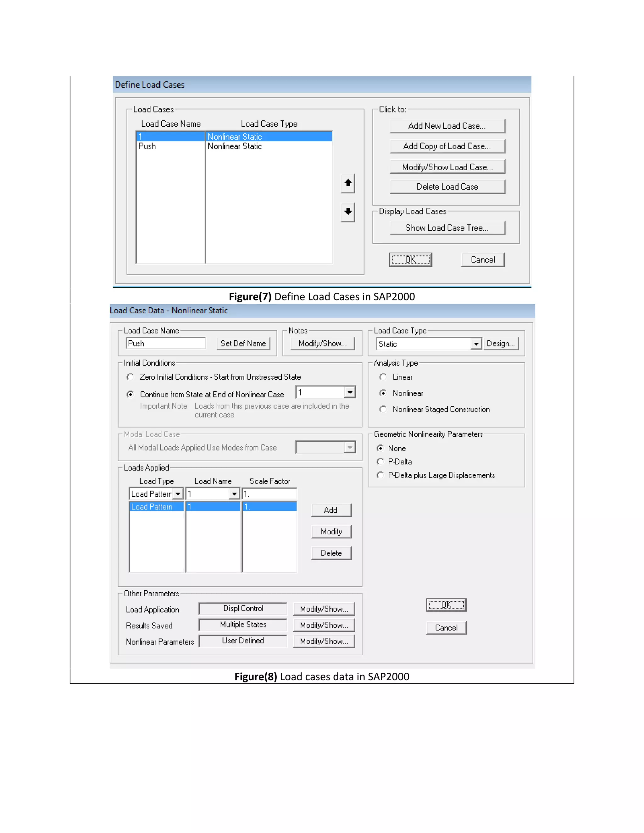Open Modify/Show for Load Application
Screen dimensions: 644x833
click(324, 609)
